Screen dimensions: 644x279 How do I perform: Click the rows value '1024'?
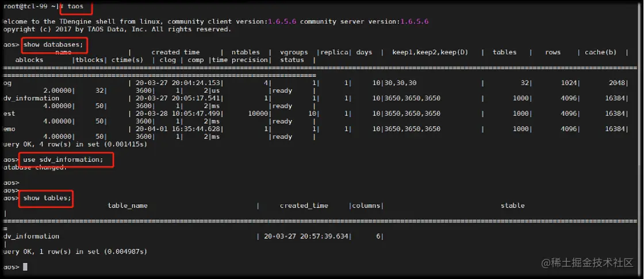(569, 83)
